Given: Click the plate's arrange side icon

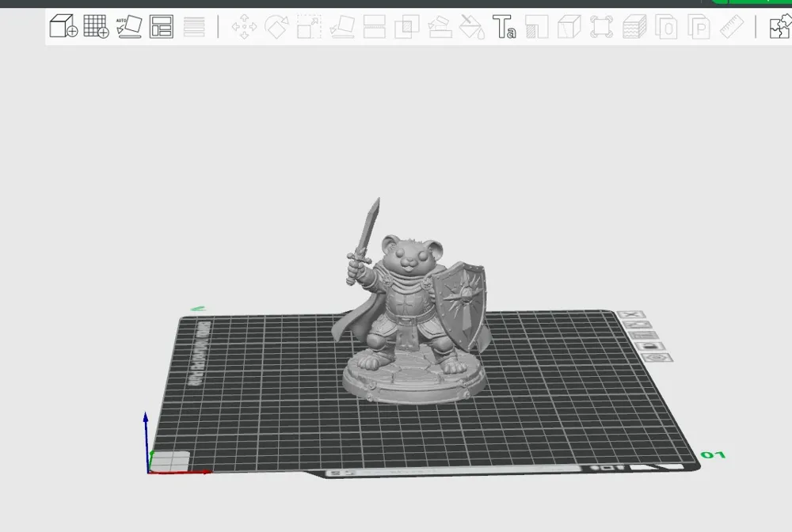Looking at the screenshot, I should 644,335.
